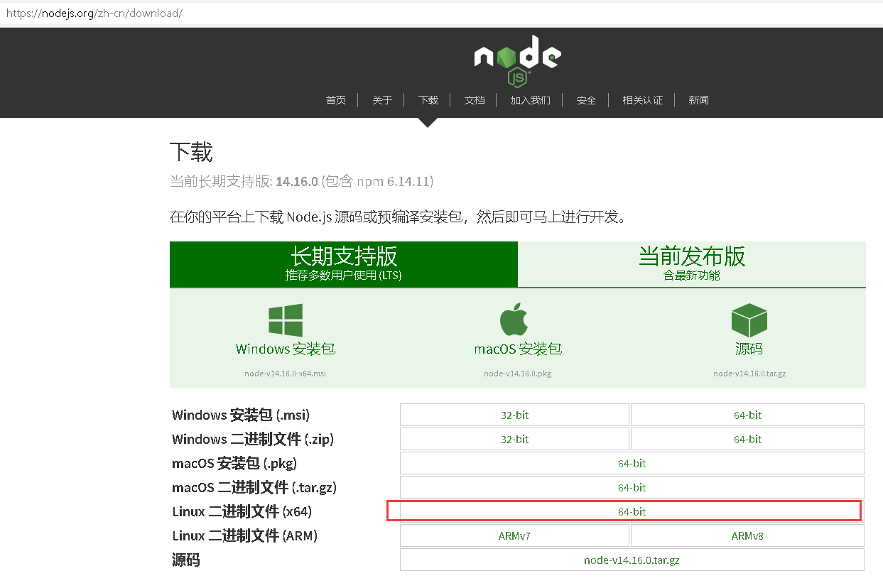Click the Windows logo icon
Screen dimensions: 883x588
(x=286, y=320)
